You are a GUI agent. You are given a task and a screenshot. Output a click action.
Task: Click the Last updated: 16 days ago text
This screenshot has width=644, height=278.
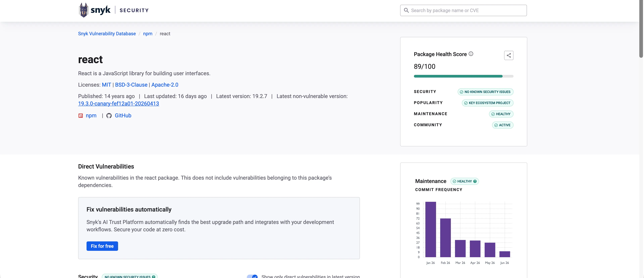coord(175,96)
